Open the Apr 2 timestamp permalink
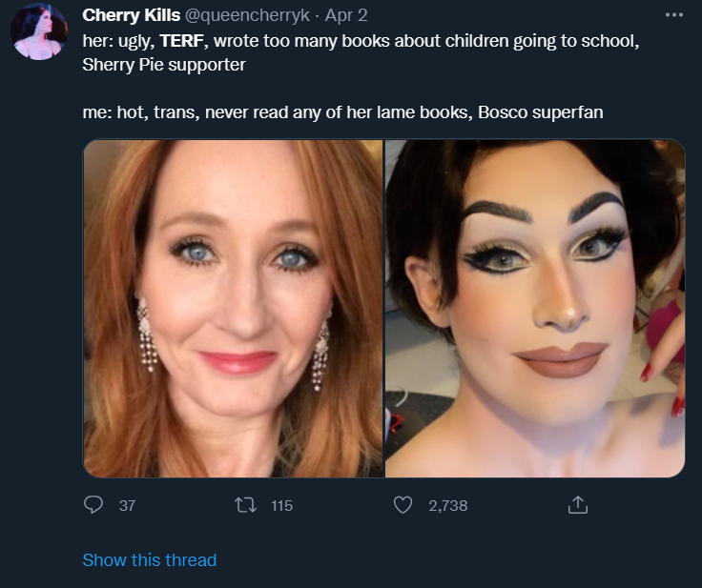 346,15
